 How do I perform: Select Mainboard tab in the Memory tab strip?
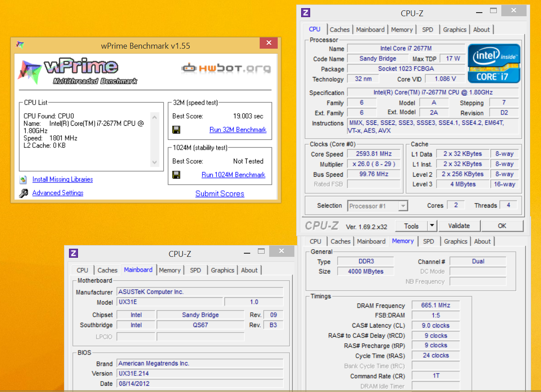pos(371,242)
